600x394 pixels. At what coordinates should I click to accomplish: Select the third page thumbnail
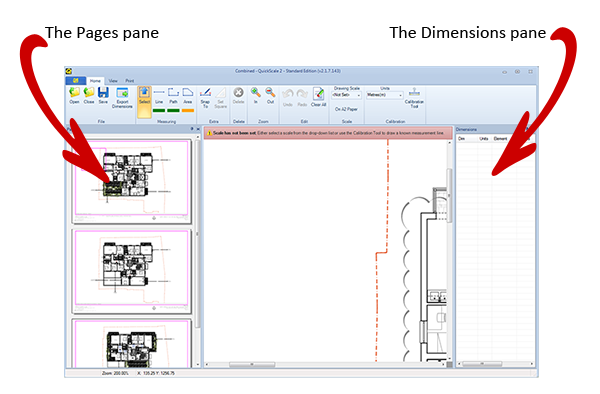tap(132, 344)
